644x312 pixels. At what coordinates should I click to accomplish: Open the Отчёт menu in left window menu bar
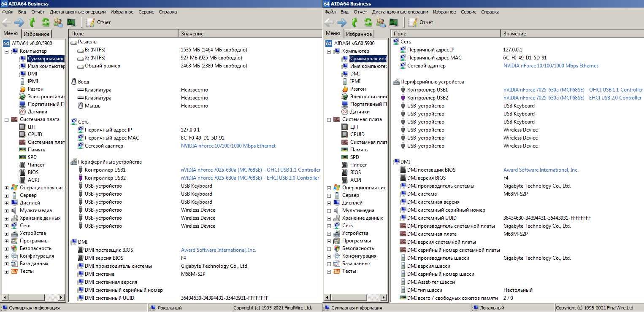point(38,12)
